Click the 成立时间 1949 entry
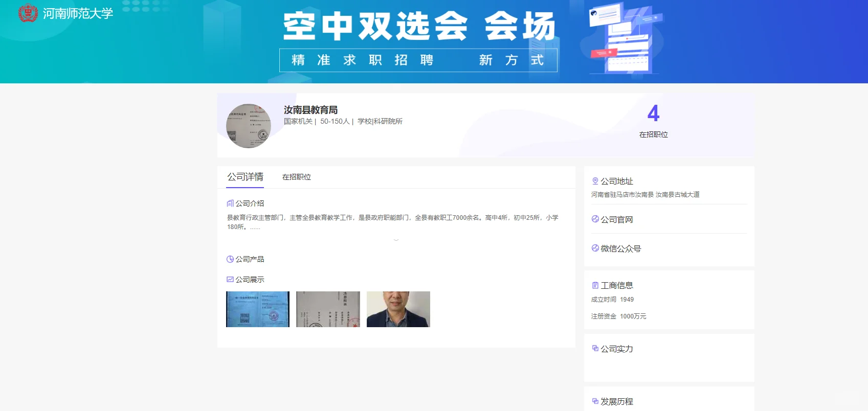 tap(612, 300)
